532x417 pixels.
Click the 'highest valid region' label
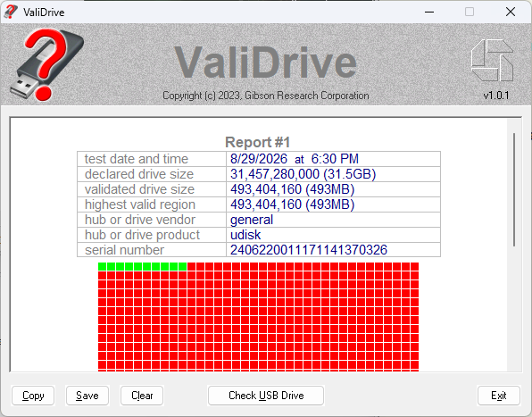[x=140, y=204]
